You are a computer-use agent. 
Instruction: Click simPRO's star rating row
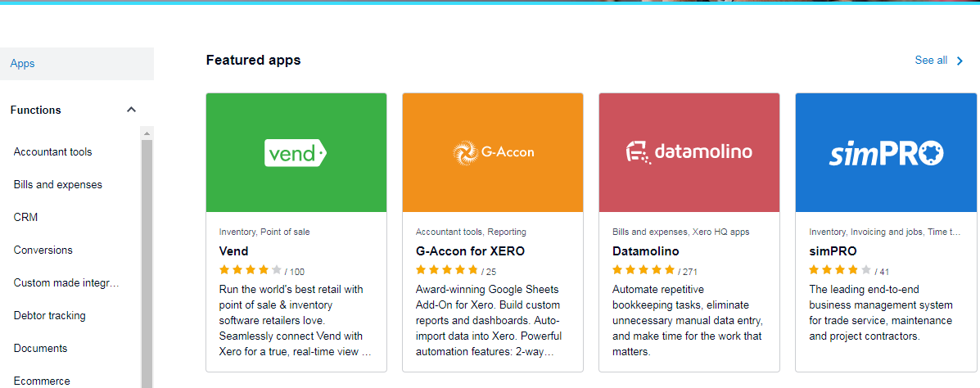tap(840, 270)
